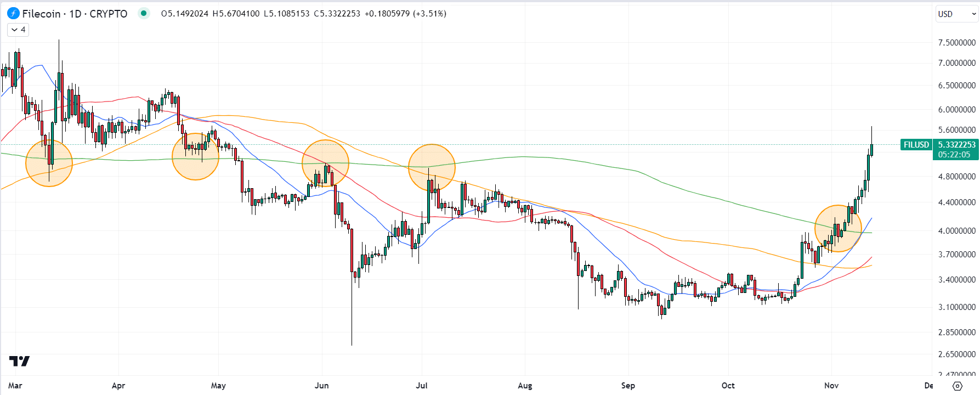The width and height of the screenshot is (980, 395).
Task: Click the Jul label on time axis
Action: click(x=422, y=386)
